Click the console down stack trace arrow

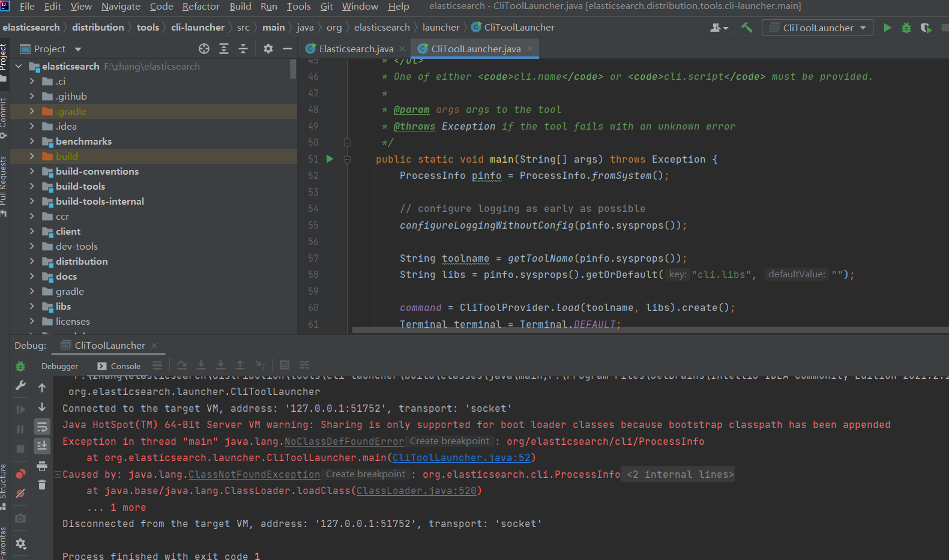point(42,407)
